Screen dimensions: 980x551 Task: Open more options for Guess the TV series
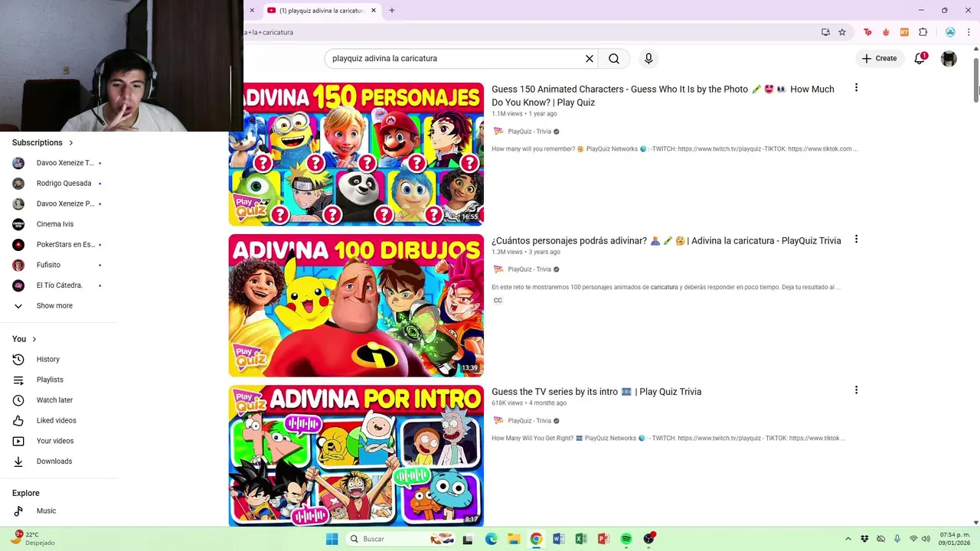(x=856, y=390)
